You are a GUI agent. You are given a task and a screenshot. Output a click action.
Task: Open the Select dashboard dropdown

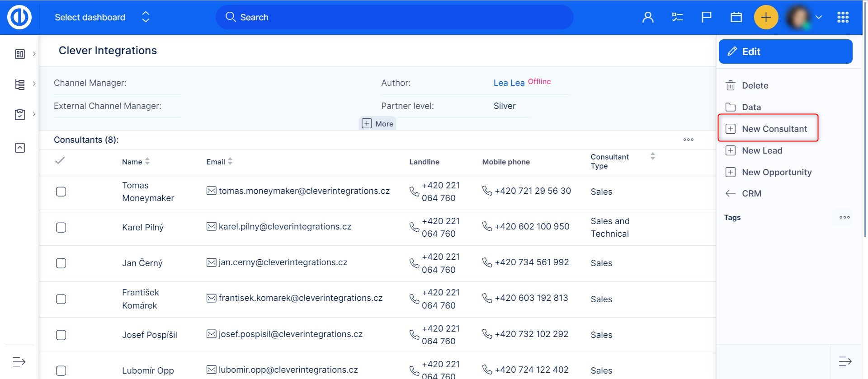pyautogui.click(x=102, y=18)
